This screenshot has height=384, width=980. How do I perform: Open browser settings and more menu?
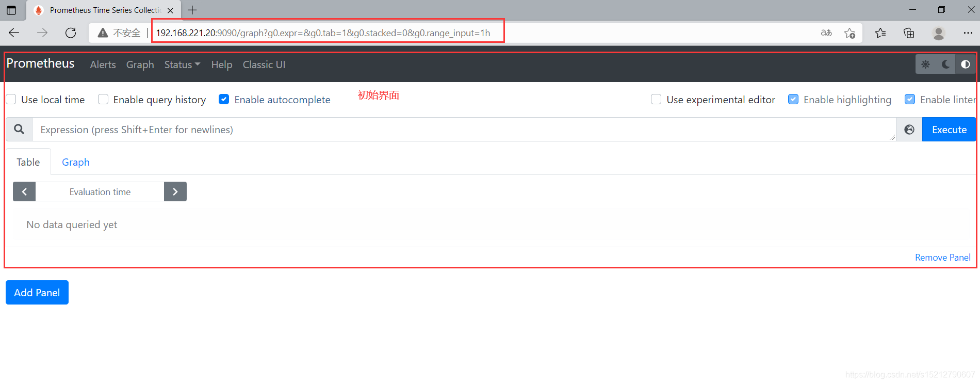[968, 33]
